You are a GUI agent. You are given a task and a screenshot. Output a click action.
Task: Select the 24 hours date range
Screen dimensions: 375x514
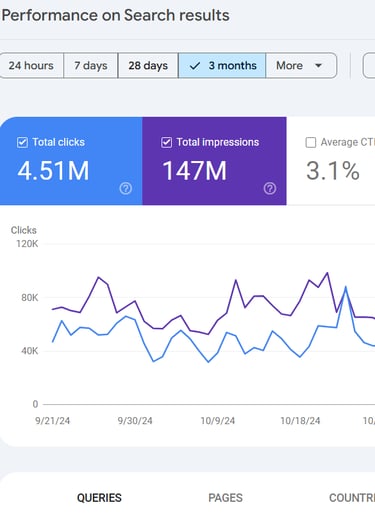click(31, 65)
